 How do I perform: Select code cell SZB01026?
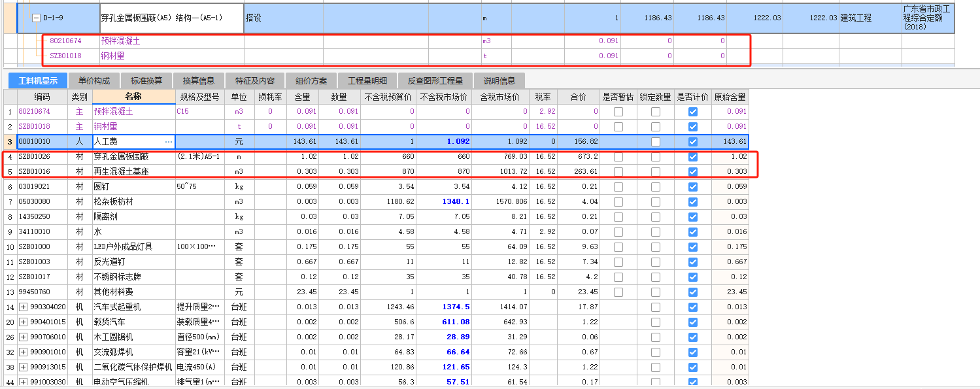pos(42,157)
